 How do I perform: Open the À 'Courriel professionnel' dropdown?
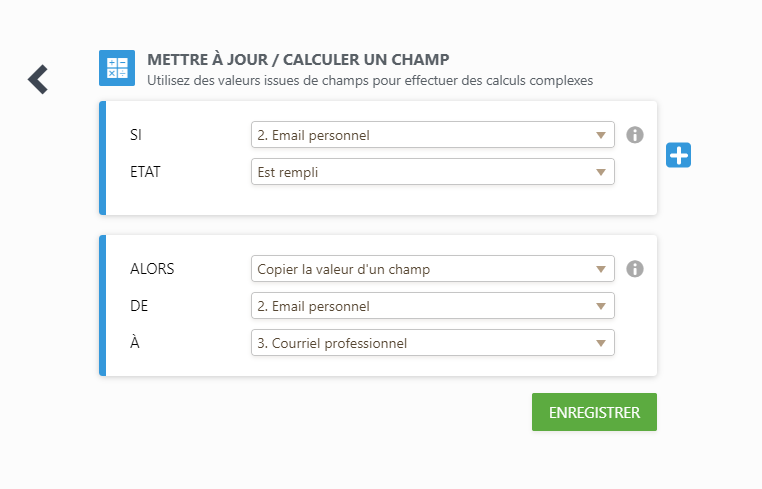[433, 343]
